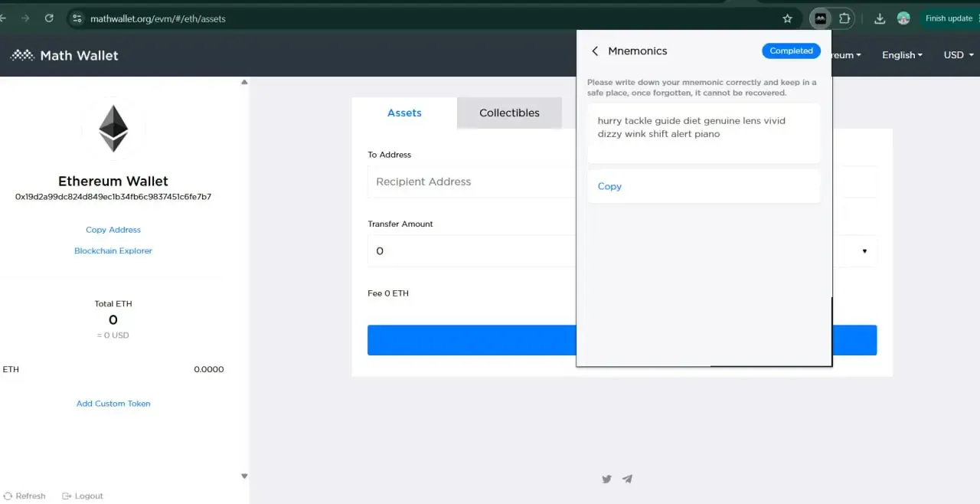980x504 pixels.
Task: Open the English language dropdown
Action: click(902, 55)
